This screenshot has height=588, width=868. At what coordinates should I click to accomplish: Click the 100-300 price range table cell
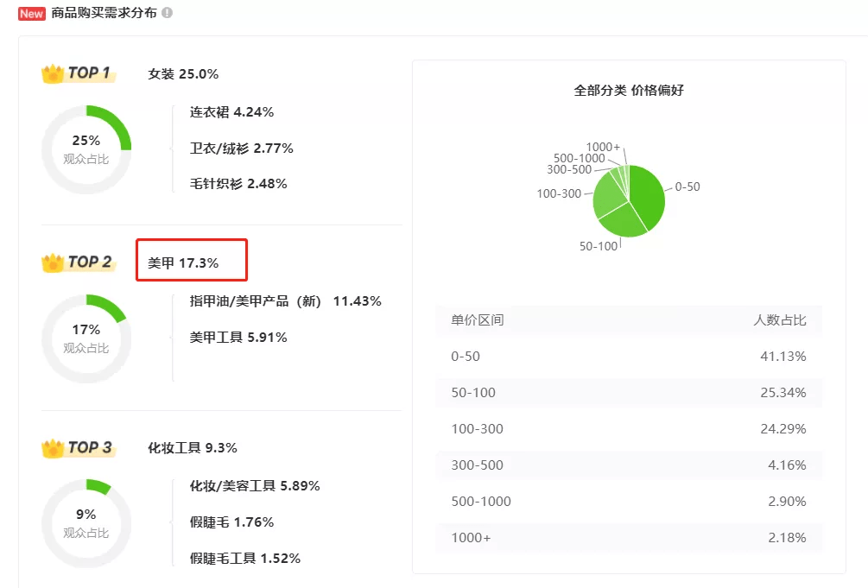tap(477, 429)
